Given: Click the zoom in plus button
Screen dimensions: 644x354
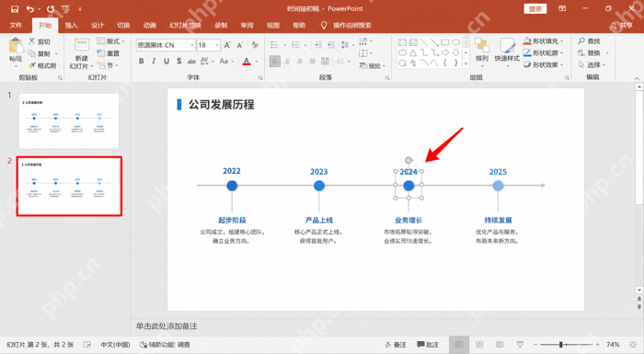Looking at the screenshot, I should [597, 345].
